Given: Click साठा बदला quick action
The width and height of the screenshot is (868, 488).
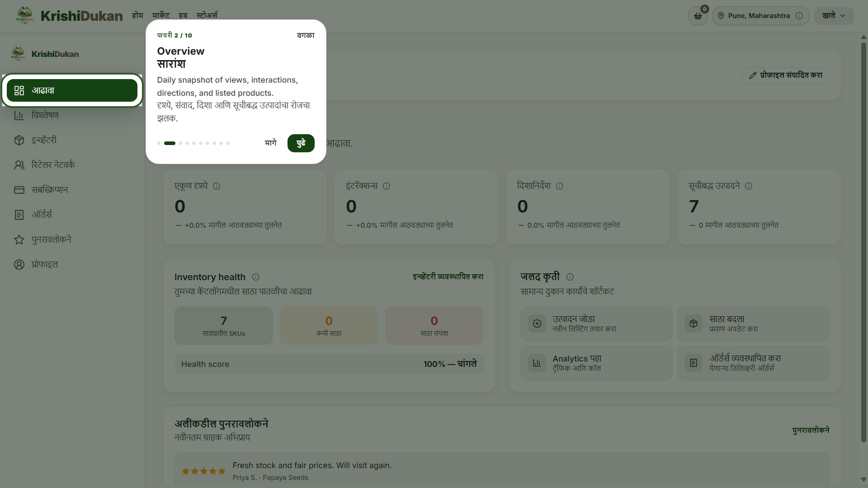Looking at the screenshot, I should pyautogui.click(x=753, y=324).
